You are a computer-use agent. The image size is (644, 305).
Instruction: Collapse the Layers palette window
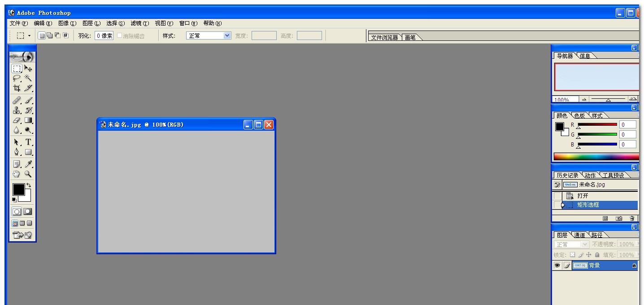[634, 227]
